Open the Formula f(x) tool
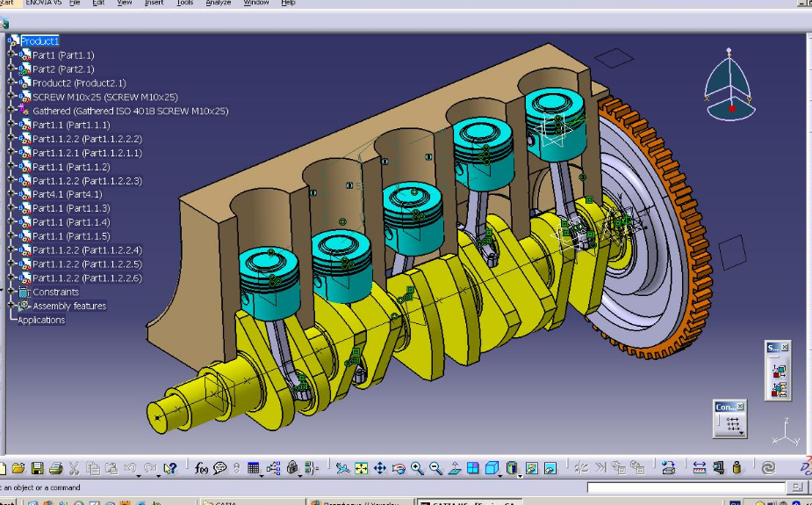 [x=201, y=469]
